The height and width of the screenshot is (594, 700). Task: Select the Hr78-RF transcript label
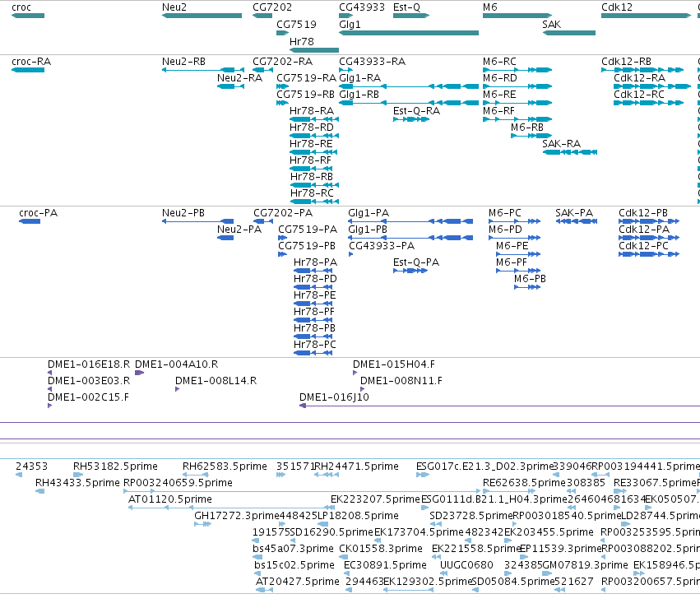tap(311, 160)
